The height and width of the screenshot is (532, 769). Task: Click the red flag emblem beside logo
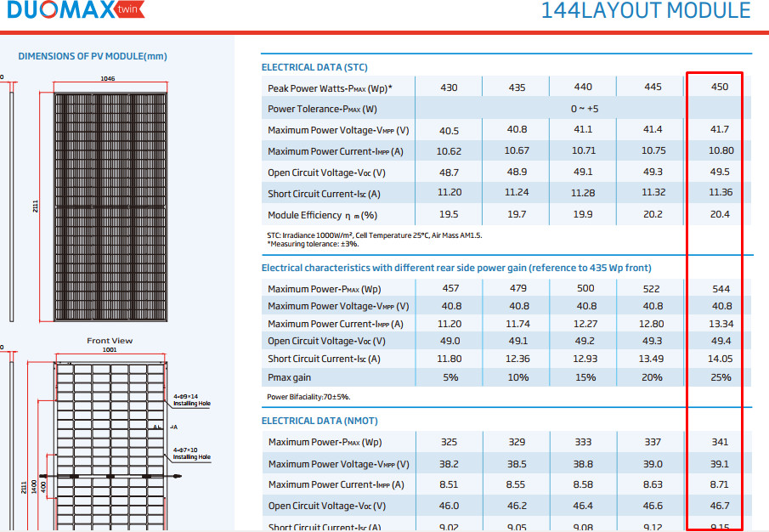[127, 11]
